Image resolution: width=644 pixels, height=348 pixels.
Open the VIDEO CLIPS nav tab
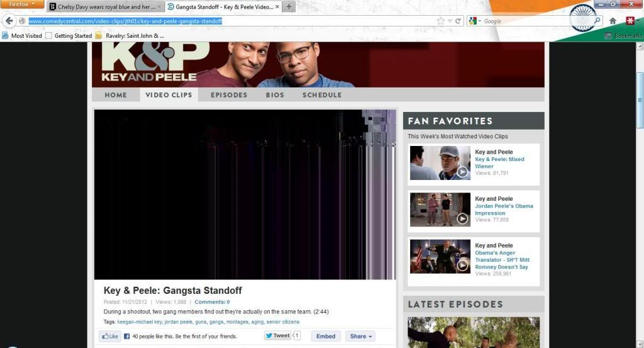point(169,95)
